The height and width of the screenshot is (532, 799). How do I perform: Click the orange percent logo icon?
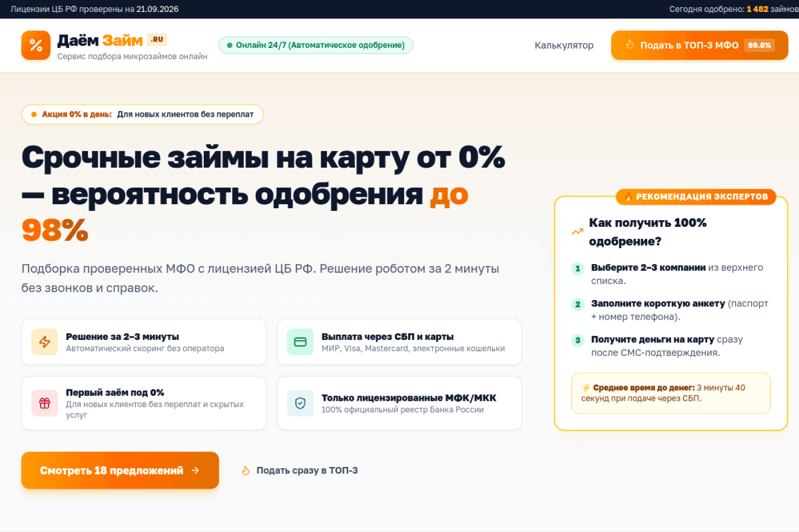pyautogui.click(x=36, y=45)
